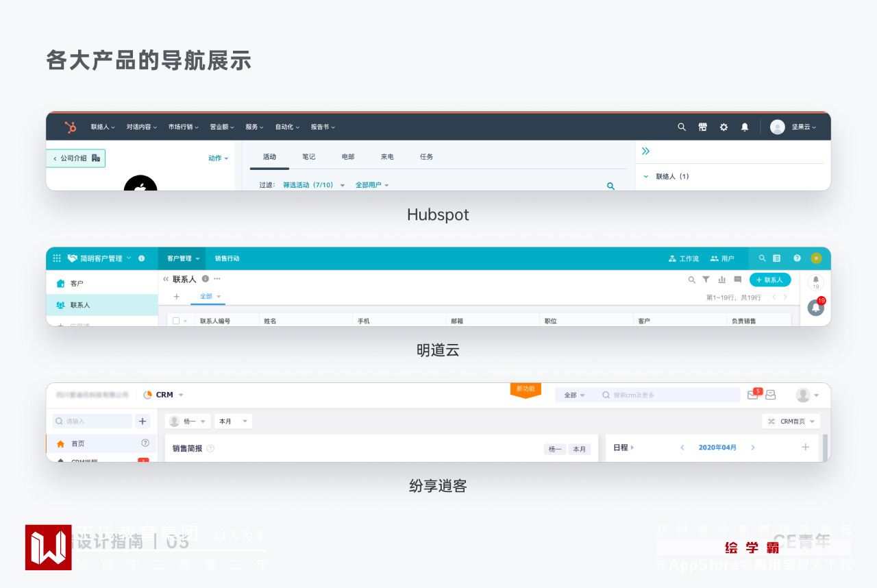Viewport: 877px width, 588px height.
Task: Click the 搜索crm及更多 search field
Action: pyautogui.click(x=668, y=395)
